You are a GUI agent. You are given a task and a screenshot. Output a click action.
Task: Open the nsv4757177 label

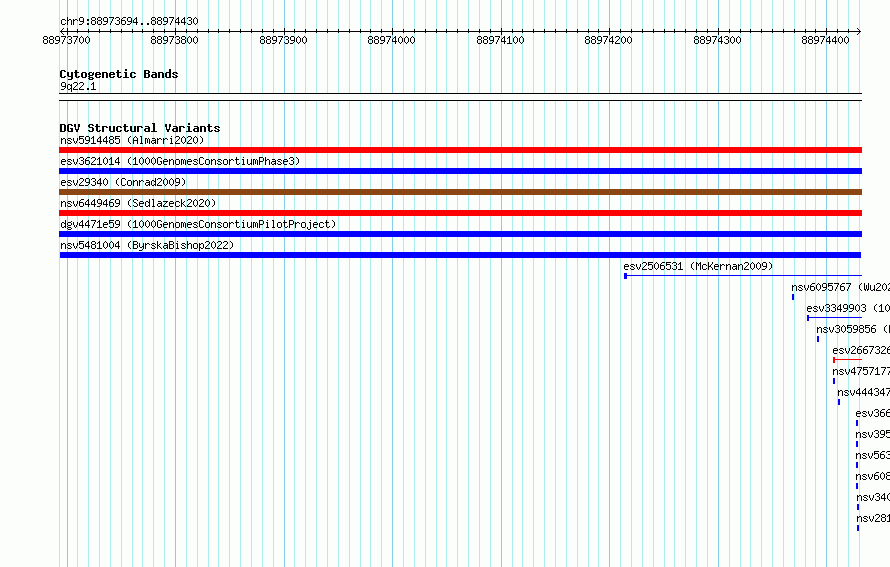point(861,371)
